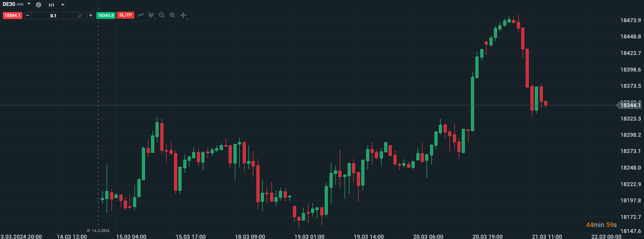Screen dimensions: 644x239
Task: Toggle the SL/TP button
Action: pos(125,16)
